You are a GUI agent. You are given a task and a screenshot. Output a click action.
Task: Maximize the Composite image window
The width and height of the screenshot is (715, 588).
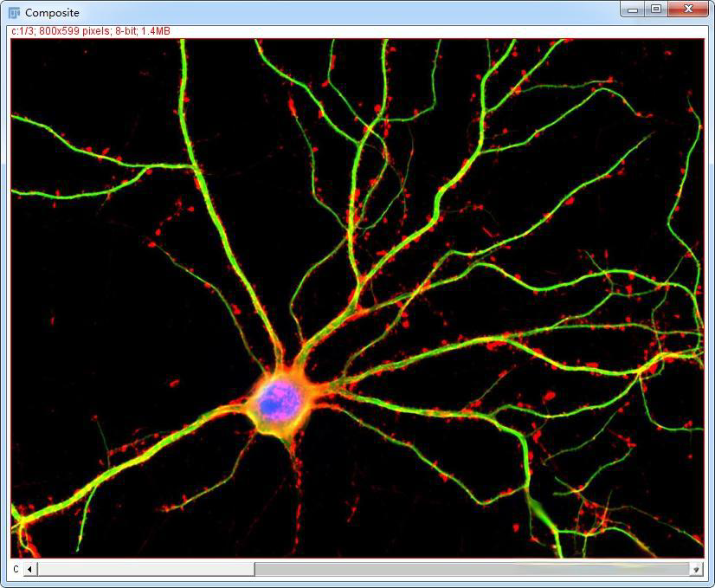point(656,10)
